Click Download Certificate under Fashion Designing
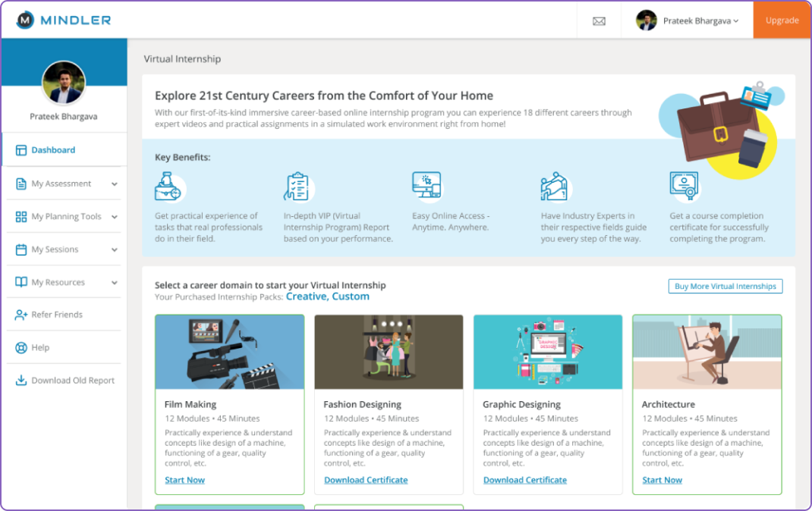The height and width of the screenshot is (511, 812). pyautogui.click(x=366, y=480)
